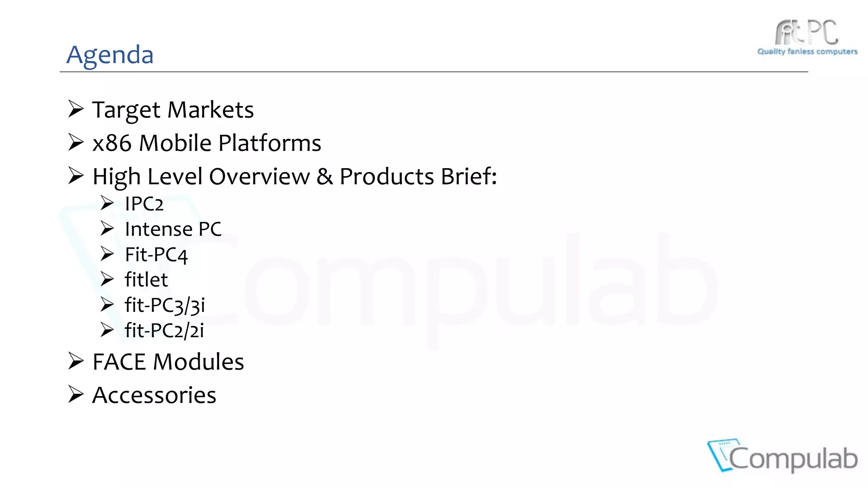Image resolution: width=868 pixels, height=488 pixels.
Task: Click the Compulab logo at bottom right
Action: (782, 456)
